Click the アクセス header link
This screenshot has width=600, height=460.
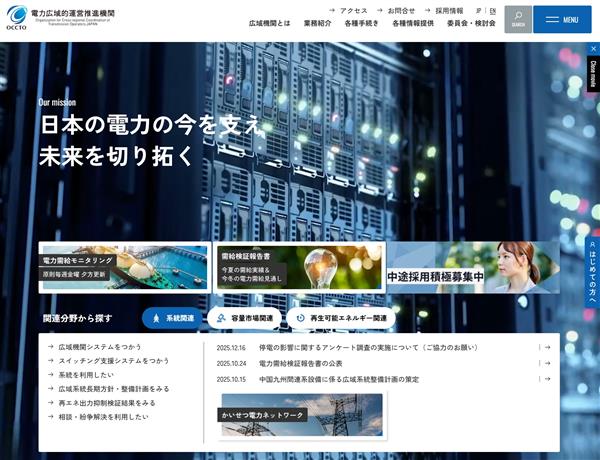(353, 11)
